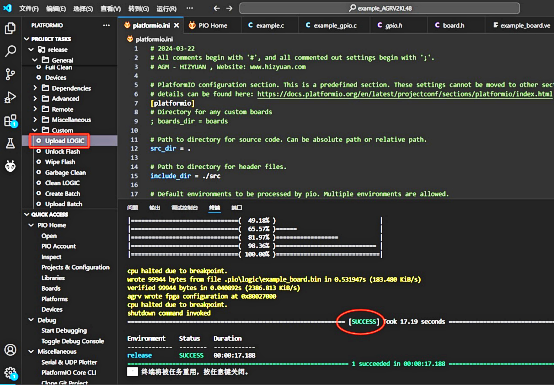Go forward with the right arrow
The height and width of the screenshot is (386, 554).
click(229, 8)
